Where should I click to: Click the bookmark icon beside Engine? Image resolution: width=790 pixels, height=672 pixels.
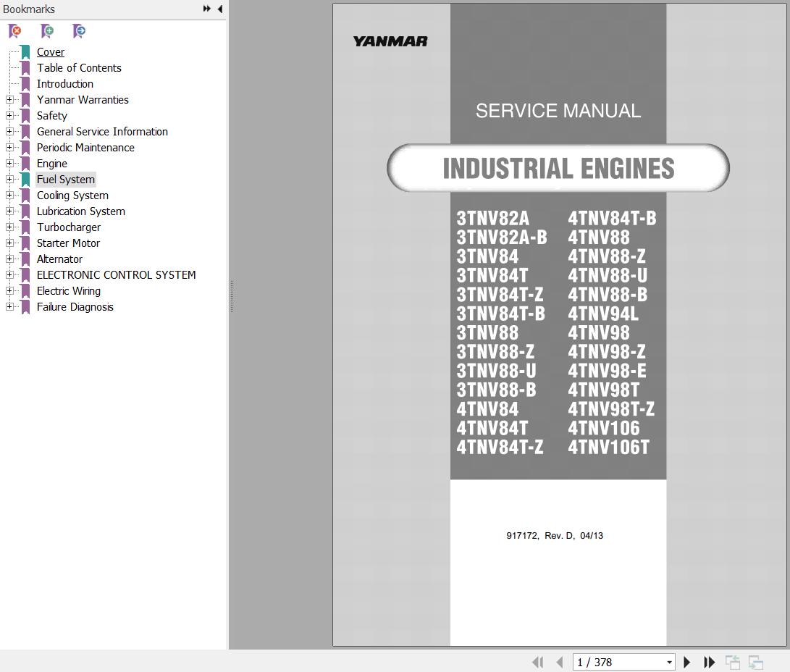(25, 163)
